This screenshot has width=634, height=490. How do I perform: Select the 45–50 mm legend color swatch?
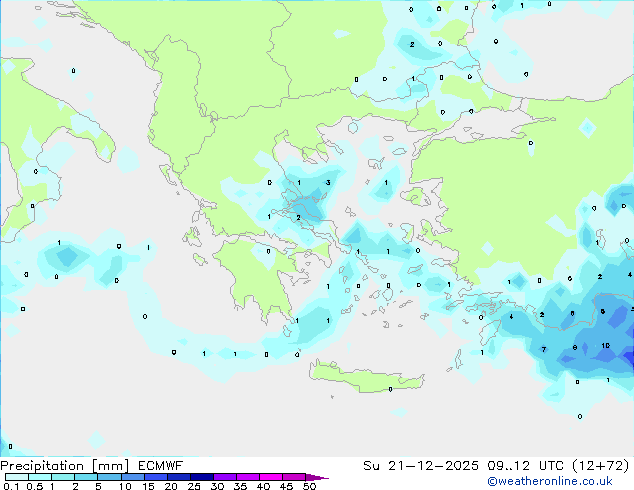pyautogui.click(x=294, y=477)
